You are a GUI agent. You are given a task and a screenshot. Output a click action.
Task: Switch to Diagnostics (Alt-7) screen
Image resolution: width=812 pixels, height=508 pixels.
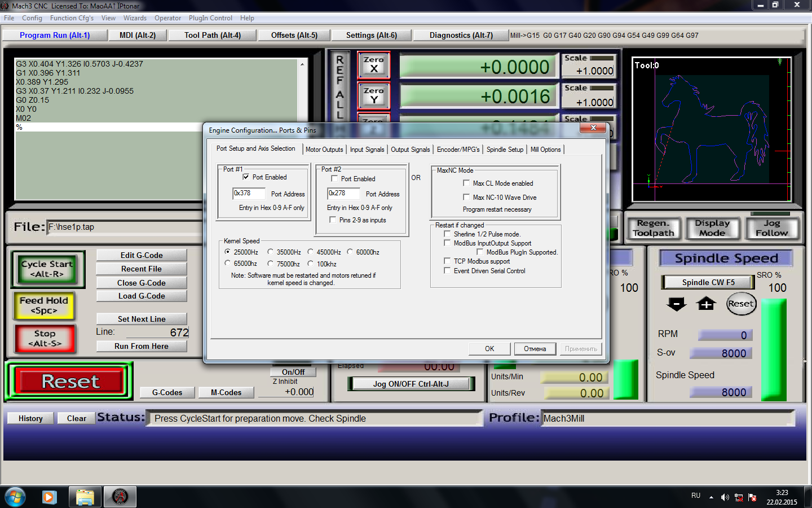tap(461, 35)
